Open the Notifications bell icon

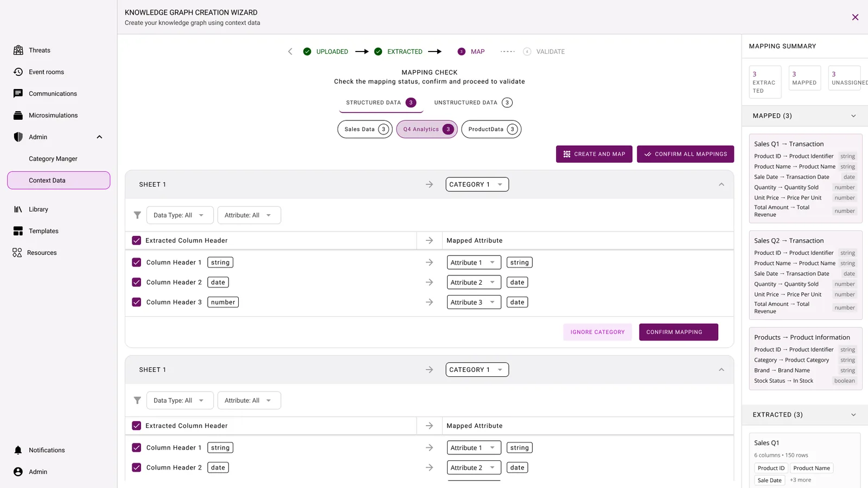pyautogui.click(x=18, y=450)
